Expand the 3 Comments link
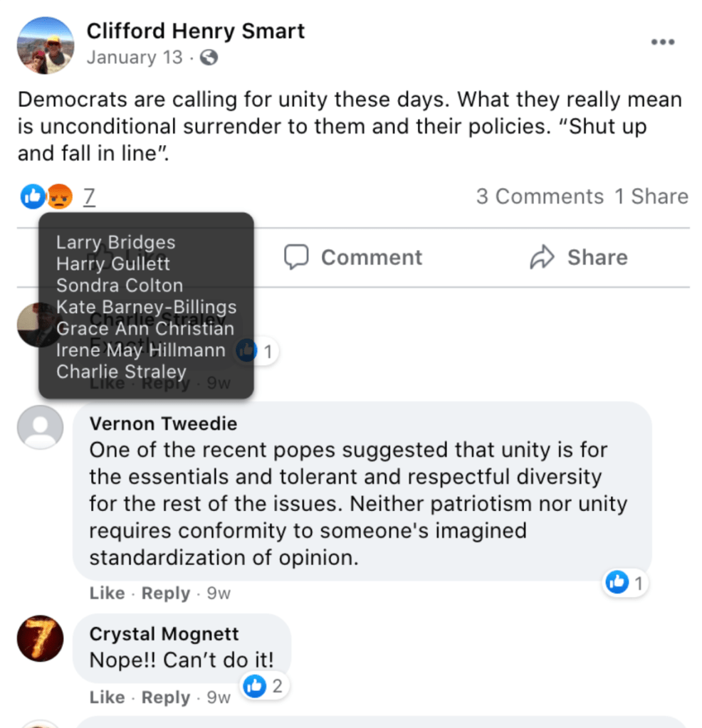 click(540, 196)
